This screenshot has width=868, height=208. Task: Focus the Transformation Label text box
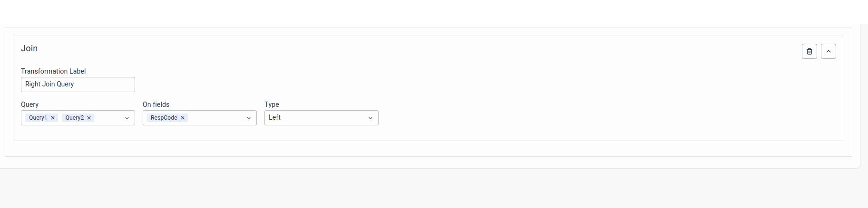pos(78,85)
